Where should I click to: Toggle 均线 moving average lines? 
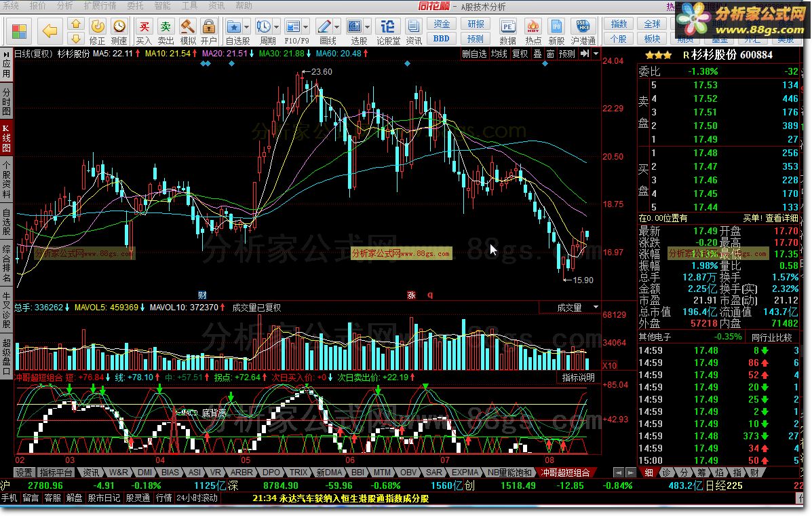[499, 54]
